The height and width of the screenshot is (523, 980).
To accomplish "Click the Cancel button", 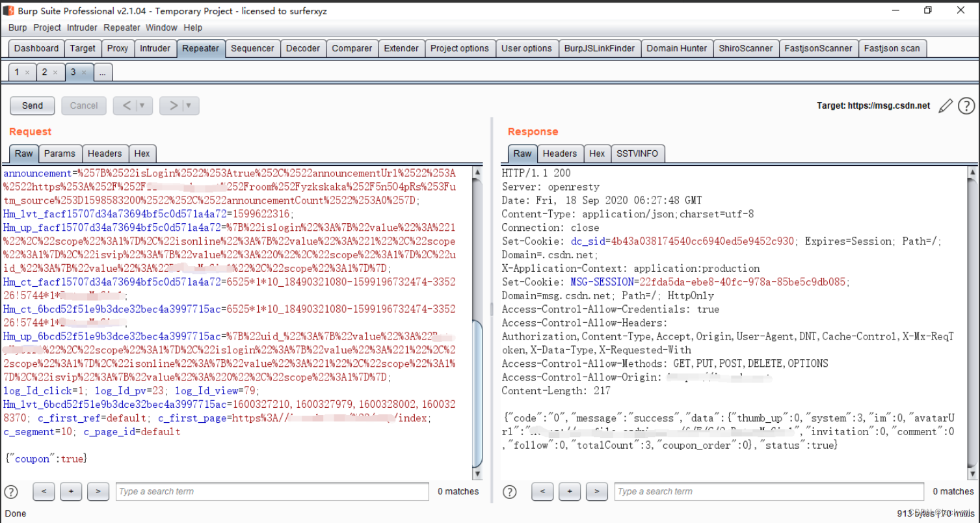I will point(84,105).
